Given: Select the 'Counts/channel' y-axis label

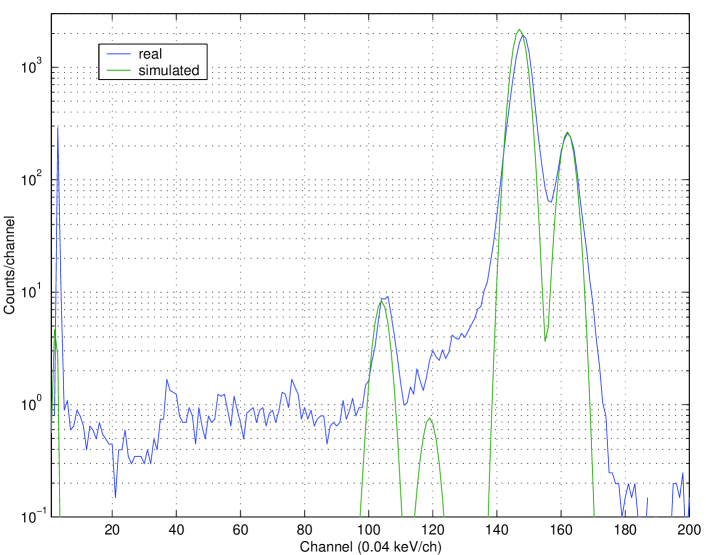Looking at the screenshot, I should tap(9, 265).
